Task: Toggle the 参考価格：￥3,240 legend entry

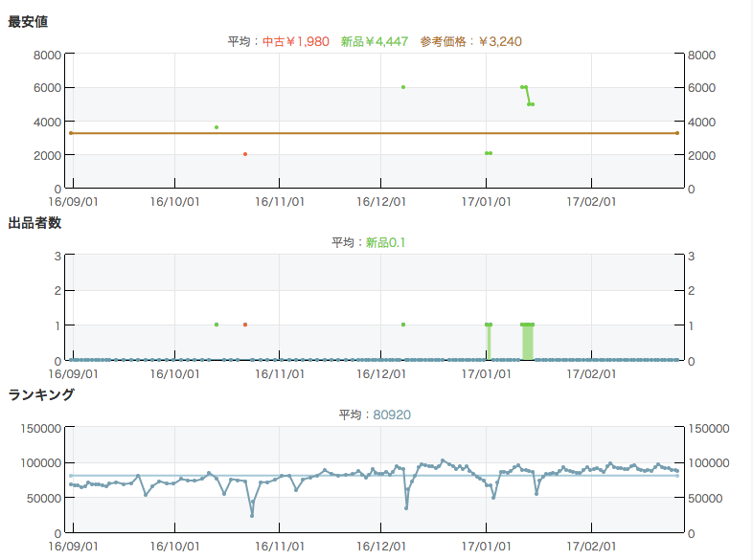Action: (470, 41)
